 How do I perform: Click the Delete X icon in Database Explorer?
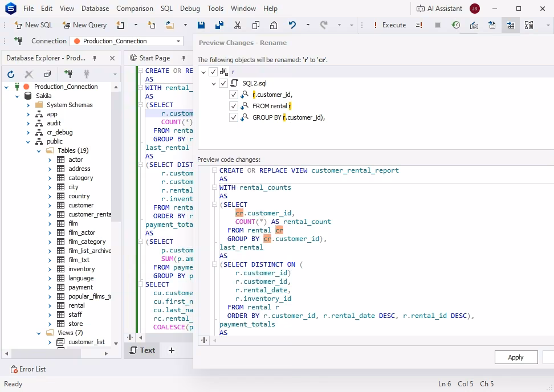29,74
